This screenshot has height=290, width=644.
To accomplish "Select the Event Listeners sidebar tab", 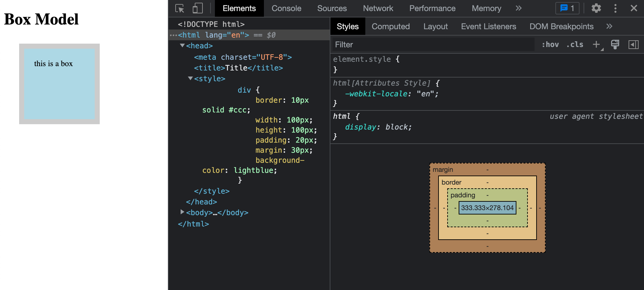I will tap(489, 26).
